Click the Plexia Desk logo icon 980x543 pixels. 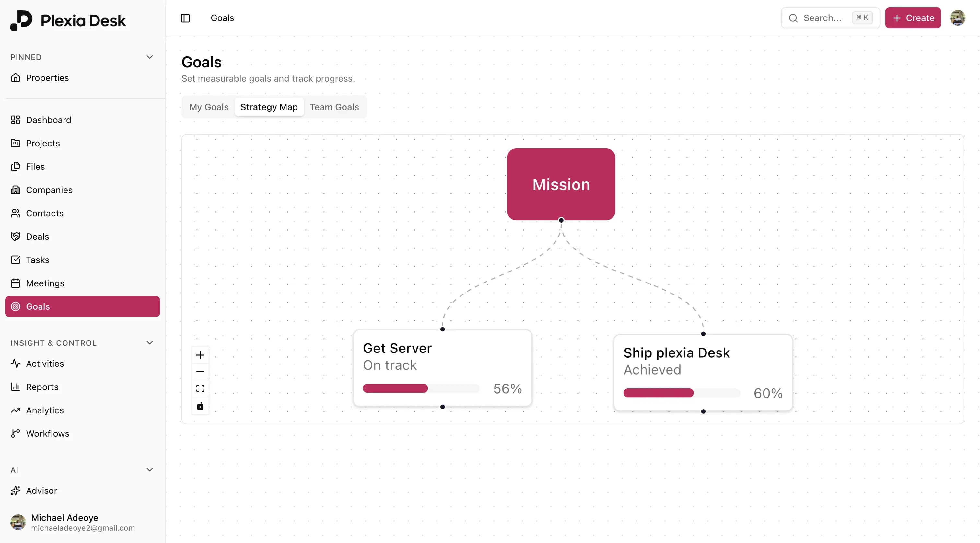click(x=21, y=20)
